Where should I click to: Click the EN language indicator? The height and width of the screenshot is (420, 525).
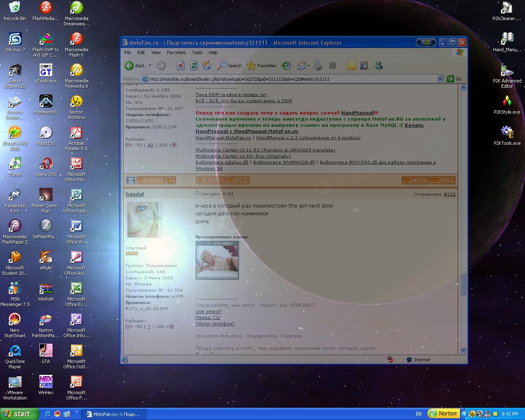(x=418, y=414)
